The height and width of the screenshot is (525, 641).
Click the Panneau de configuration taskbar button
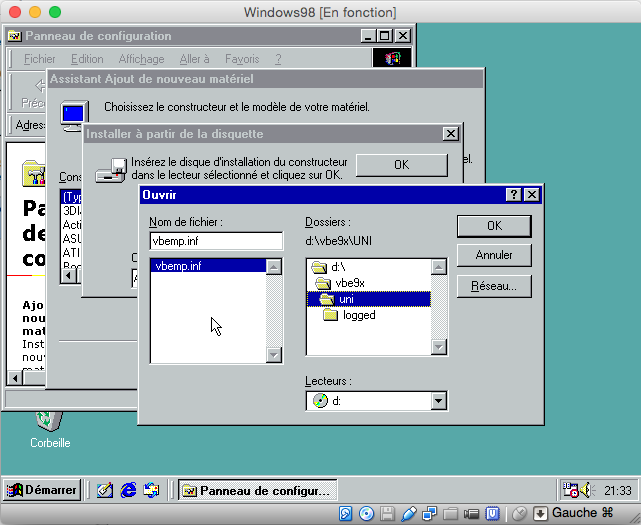pyautogui.click(x=258, y=490)
